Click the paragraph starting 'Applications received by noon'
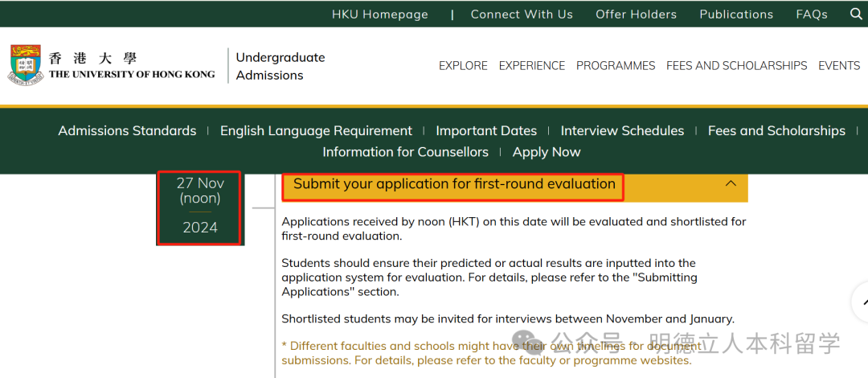 (x=514, y=228)
